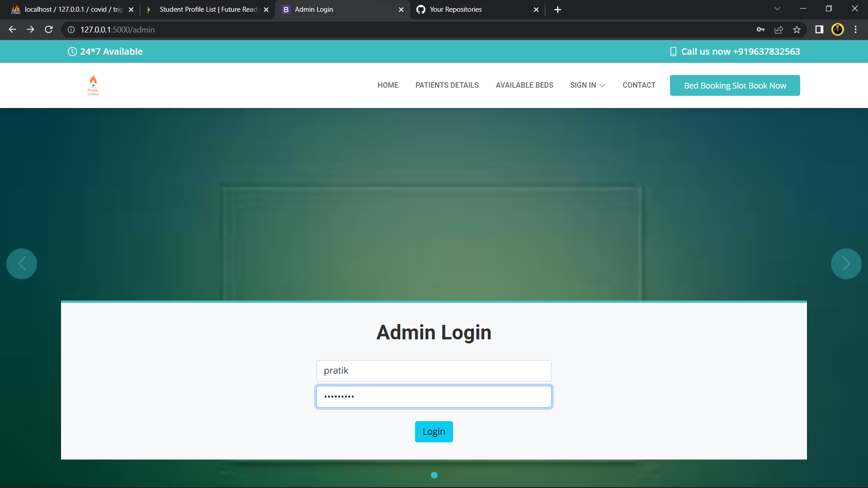Close the Admin Login tab
This screenshot has height=488, width=868.
401,9
